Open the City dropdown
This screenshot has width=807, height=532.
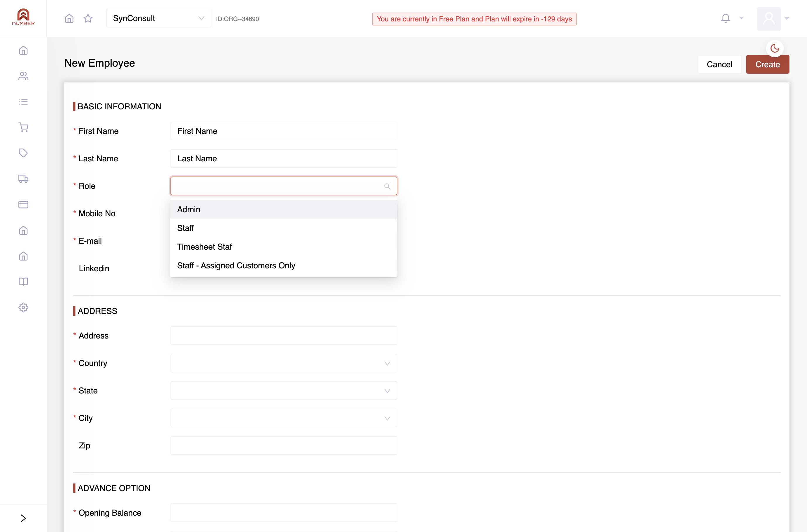click(x=284, y=418)
